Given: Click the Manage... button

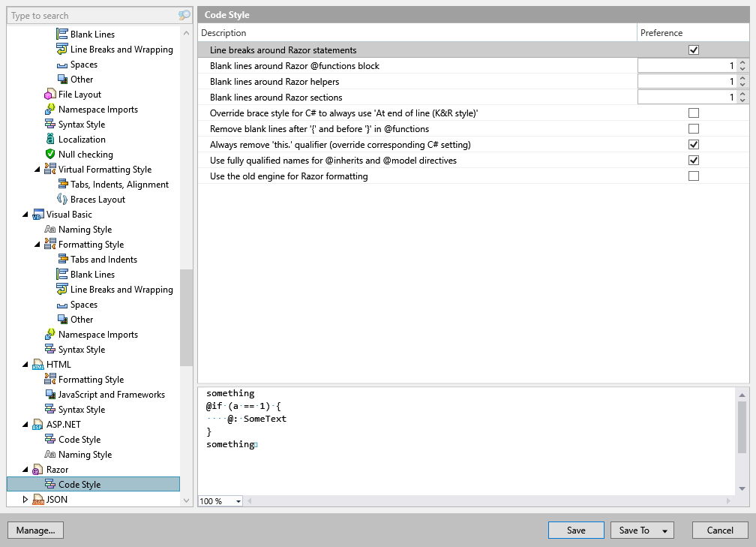Looking at the screenshot, I should [x=35, y=530].
